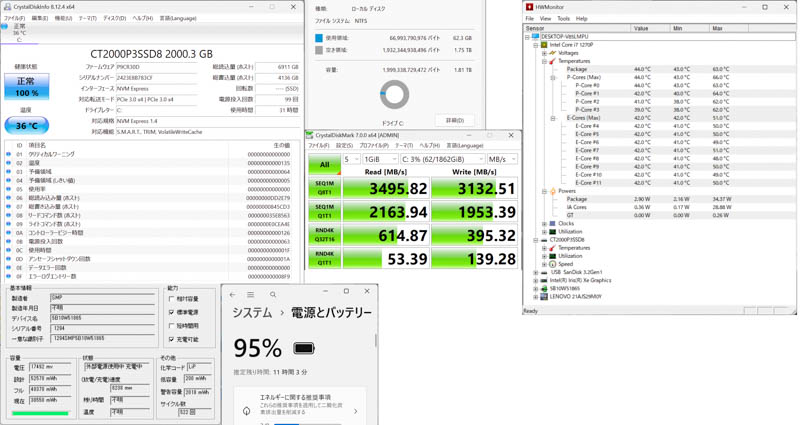Click the Settings back arrow icon

[232, 295]
